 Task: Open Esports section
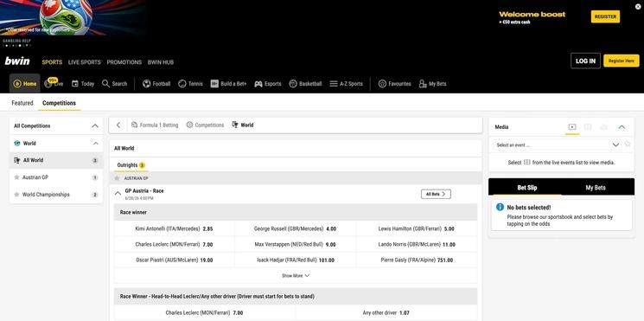point(268,83)
